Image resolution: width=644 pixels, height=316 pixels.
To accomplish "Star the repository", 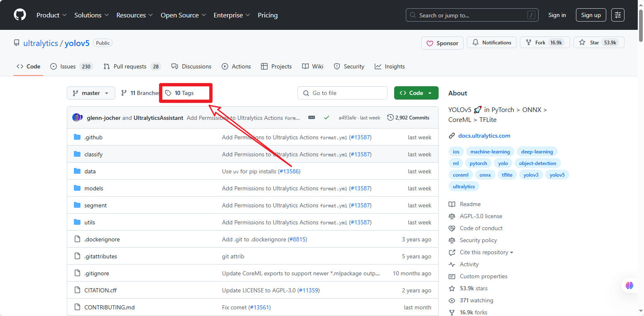I will (x=599, y=43).
